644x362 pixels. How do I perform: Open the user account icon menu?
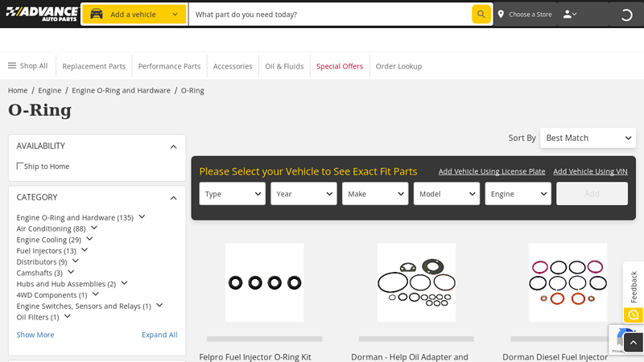(x=569, y=14)
